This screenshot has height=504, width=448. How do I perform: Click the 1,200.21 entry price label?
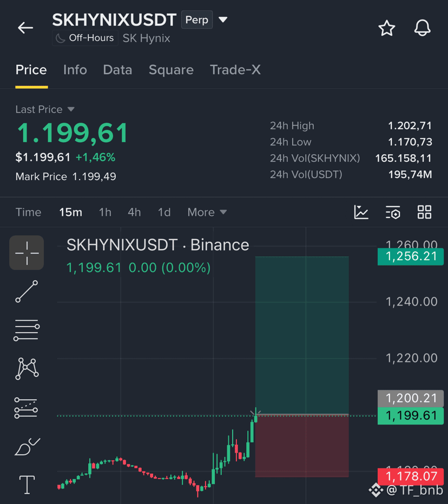pos(411,398)
